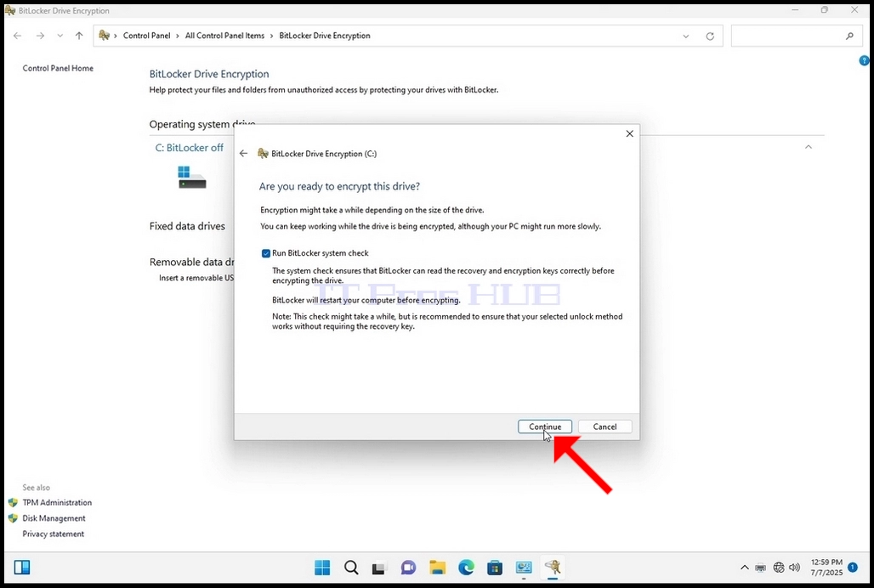
Task: Open the blue help question icon
Action: [x=864, y=60]
